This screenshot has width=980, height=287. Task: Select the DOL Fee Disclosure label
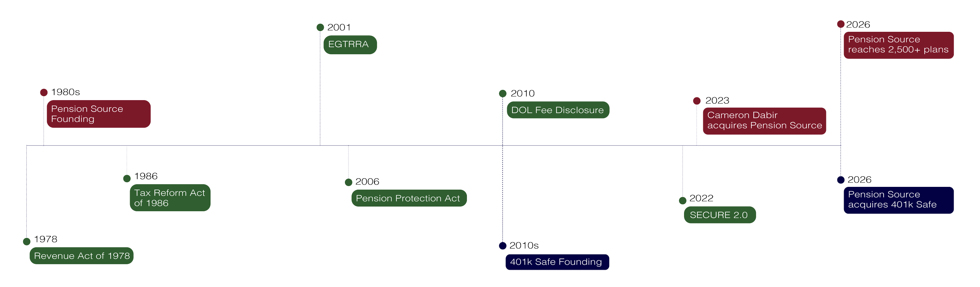pyautogui.click(x=558, y=110)
